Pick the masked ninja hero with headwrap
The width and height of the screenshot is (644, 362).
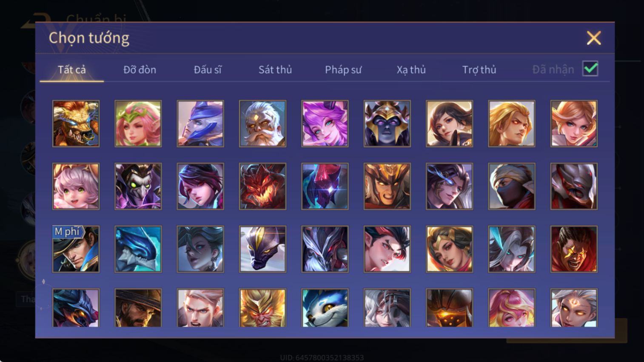click(512, 187)
